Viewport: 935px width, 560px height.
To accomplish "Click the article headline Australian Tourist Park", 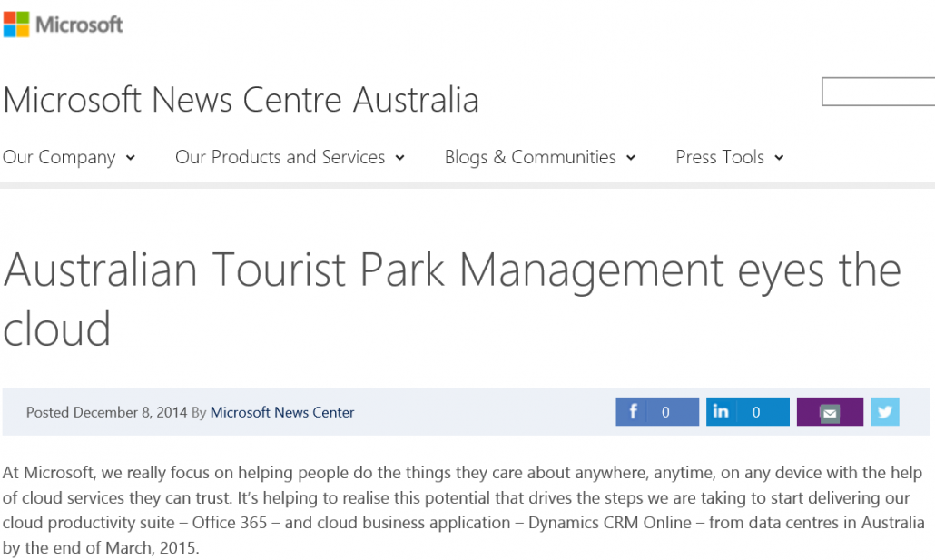I will 452,300.
